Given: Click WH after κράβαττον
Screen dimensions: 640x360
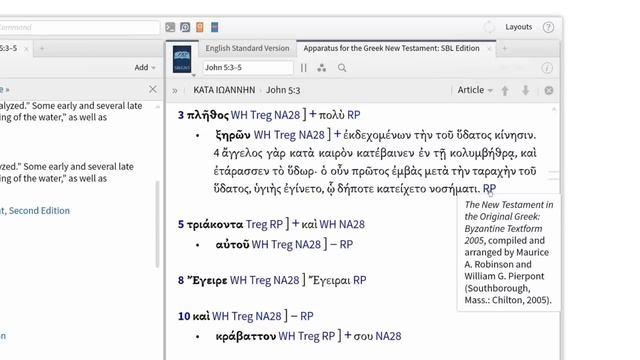Looking at the screenshot, I should coord(287,336).
